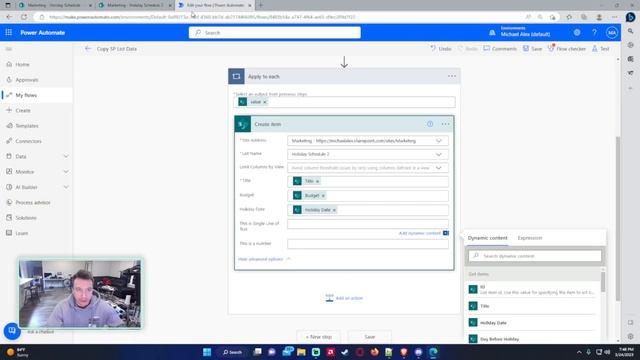This screenshot has width=640, height=360.
Task: Click the Apply to each loop icon
Action: pyautogui.click(x=236, y=76)
